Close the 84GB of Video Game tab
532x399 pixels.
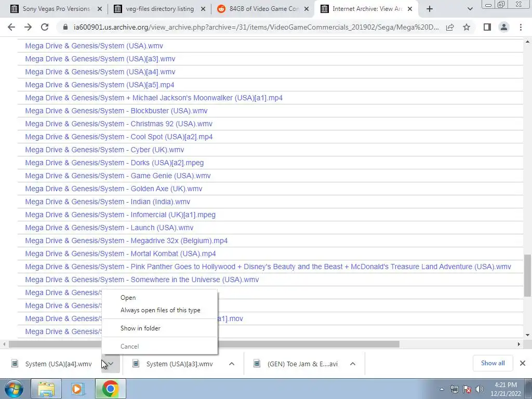(x=307, y=9)
